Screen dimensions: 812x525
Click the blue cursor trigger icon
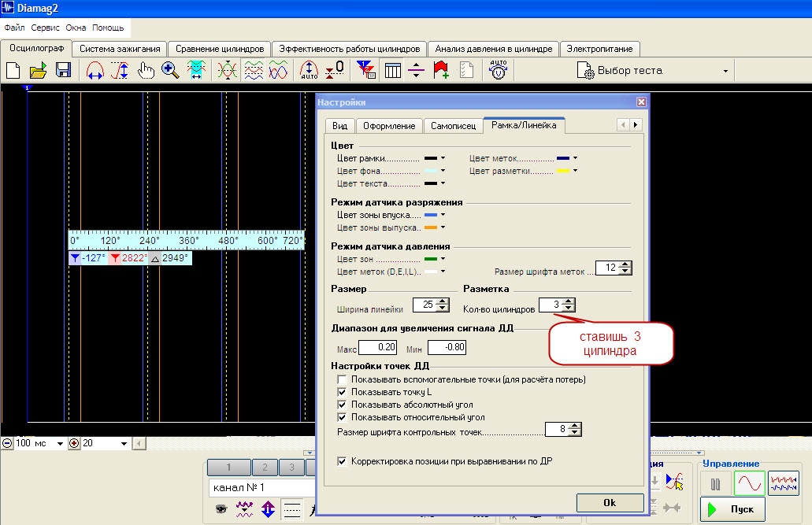[674, 482]
